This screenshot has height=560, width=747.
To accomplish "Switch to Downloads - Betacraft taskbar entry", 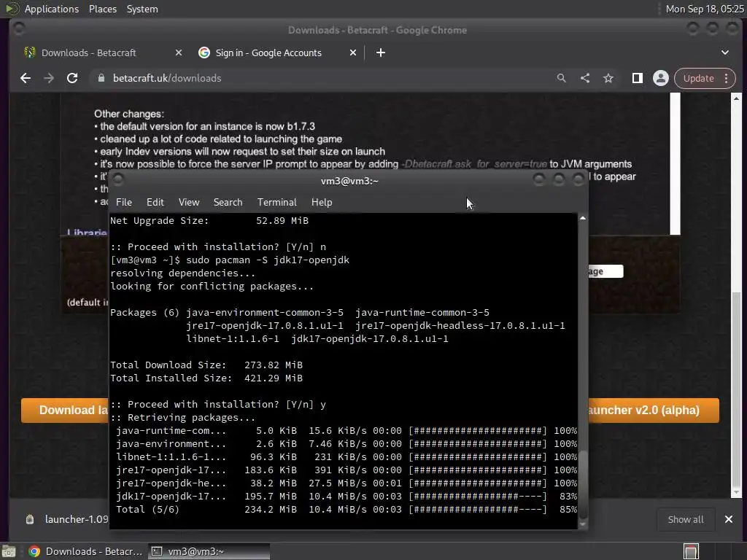I will [x=86, y=551].
